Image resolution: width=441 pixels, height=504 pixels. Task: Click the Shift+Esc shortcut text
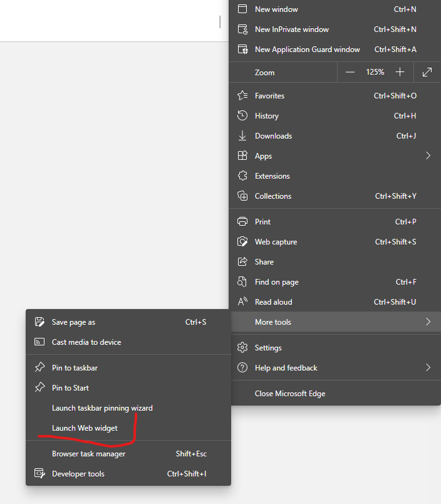coord(192,453)
